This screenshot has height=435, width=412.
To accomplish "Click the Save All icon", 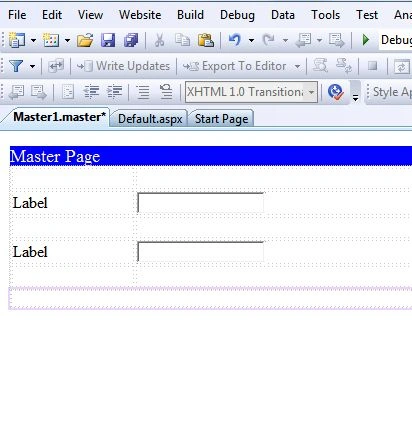I will (x=131, y=40).
